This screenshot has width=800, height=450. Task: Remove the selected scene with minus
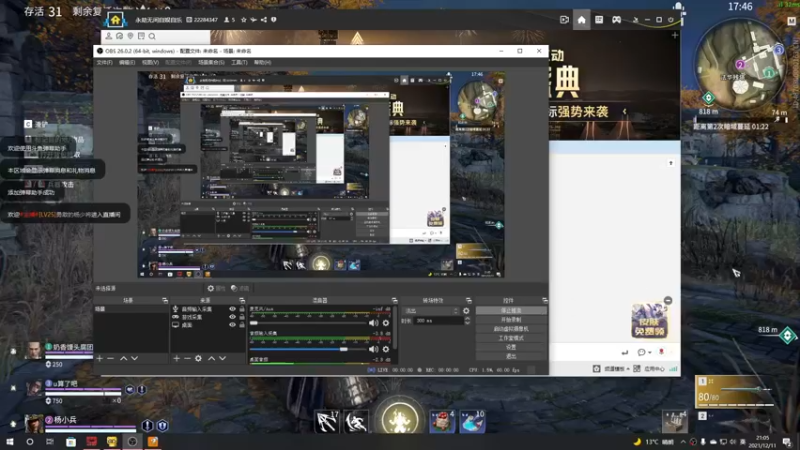pyautogui.click(x=110, y=358)
